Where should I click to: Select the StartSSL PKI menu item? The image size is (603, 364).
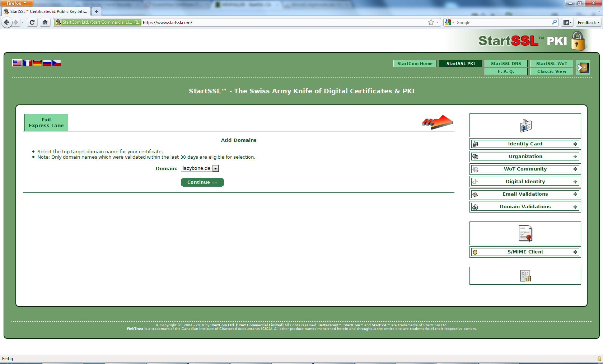pyautogui.click(x=461, y=64)
